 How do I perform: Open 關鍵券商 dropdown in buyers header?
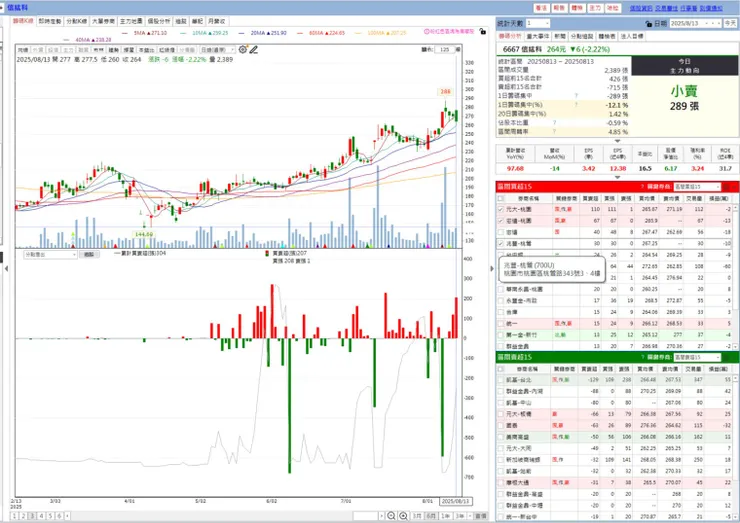pos(697,187)
